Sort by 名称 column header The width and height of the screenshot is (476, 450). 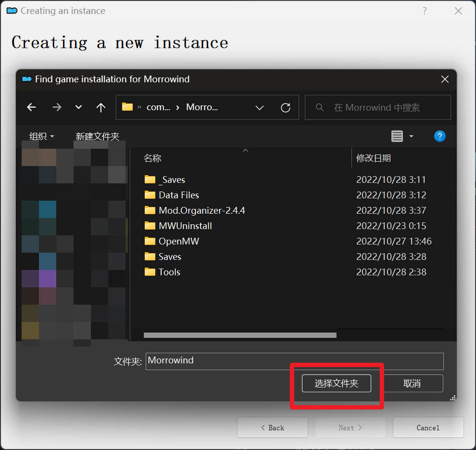152,158
